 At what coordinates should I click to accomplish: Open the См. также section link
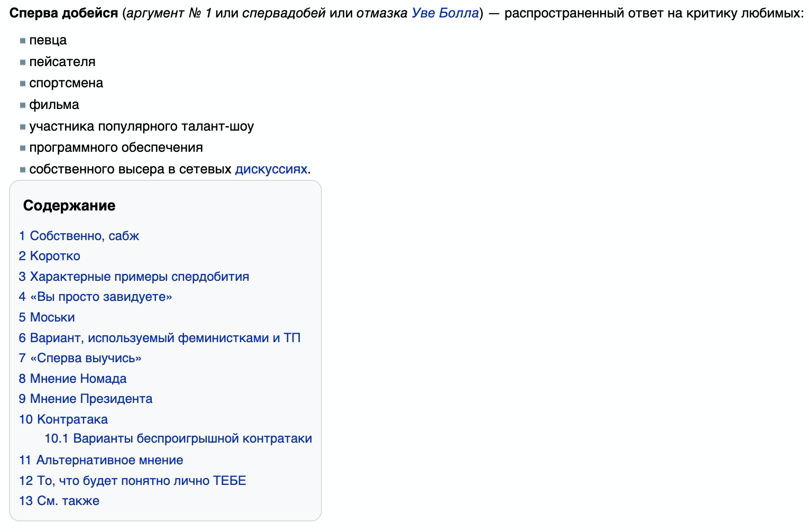pyautogui.click(x=59, y=501)
